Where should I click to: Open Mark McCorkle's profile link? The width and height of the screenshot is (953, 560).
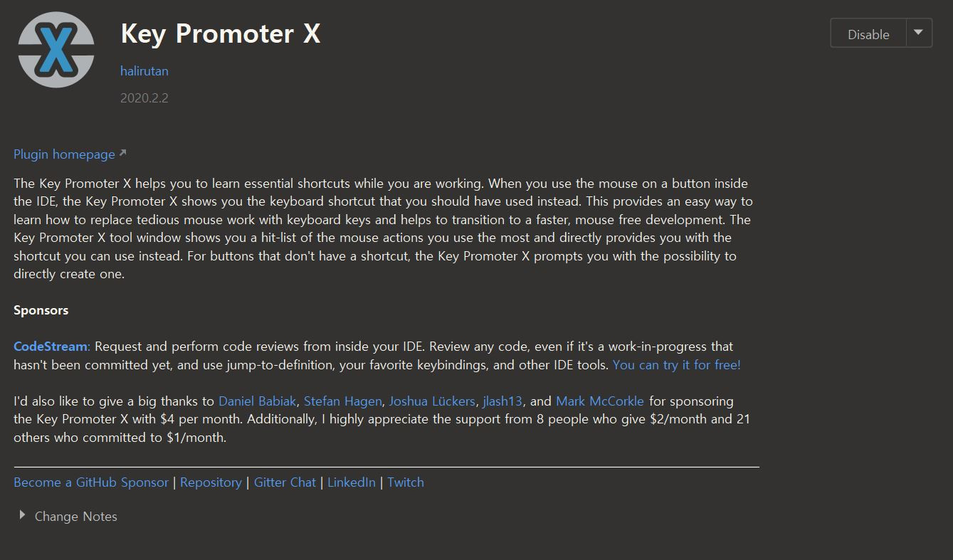[x=600, y=401]
